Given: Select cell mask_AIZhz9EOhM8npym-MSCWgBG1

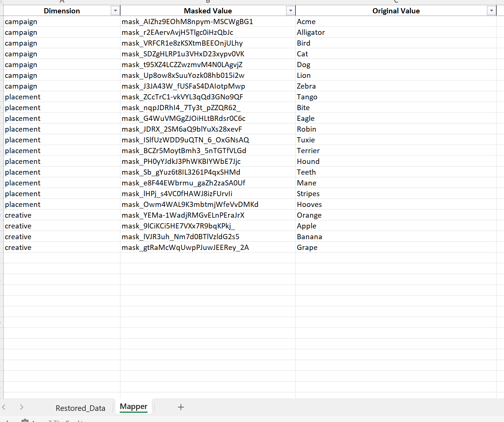Looking at the screenshot, I should click(x=208, y=22).
